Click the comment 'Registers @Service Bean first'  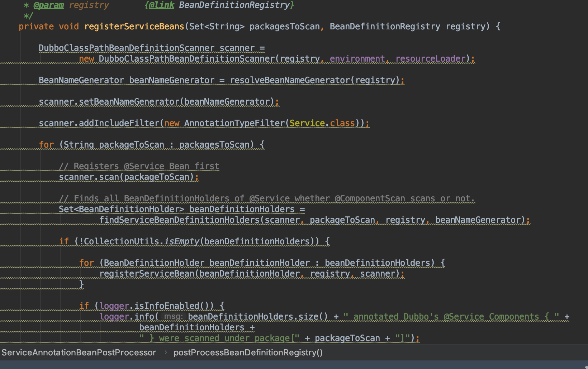[x=139, y=166]
